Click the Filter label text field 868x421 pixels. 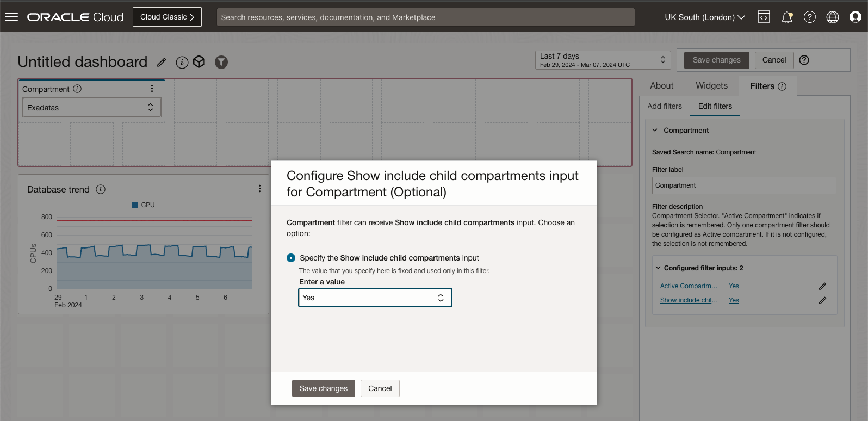(x=743, y=185)
